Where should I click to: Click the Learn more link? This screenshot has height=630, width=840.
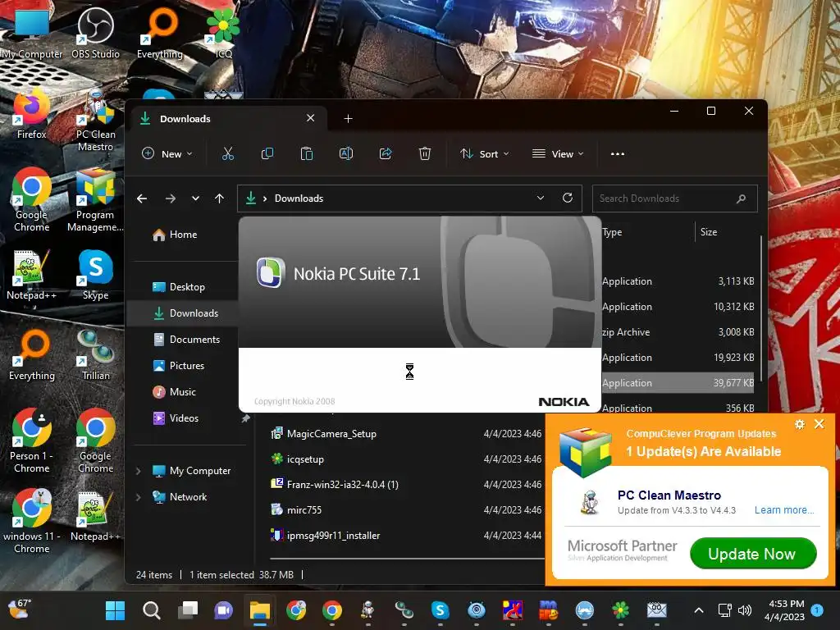coord(783,510)
